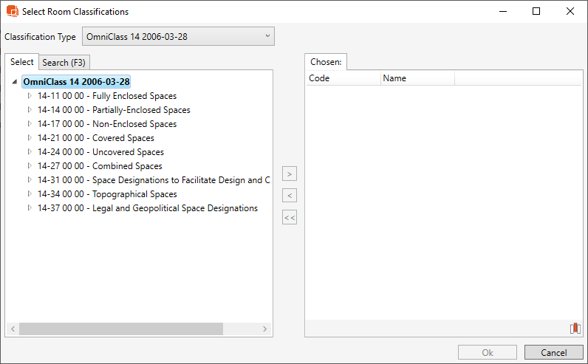Click the Code column header

pyautogui.click(x=343, y=78)
